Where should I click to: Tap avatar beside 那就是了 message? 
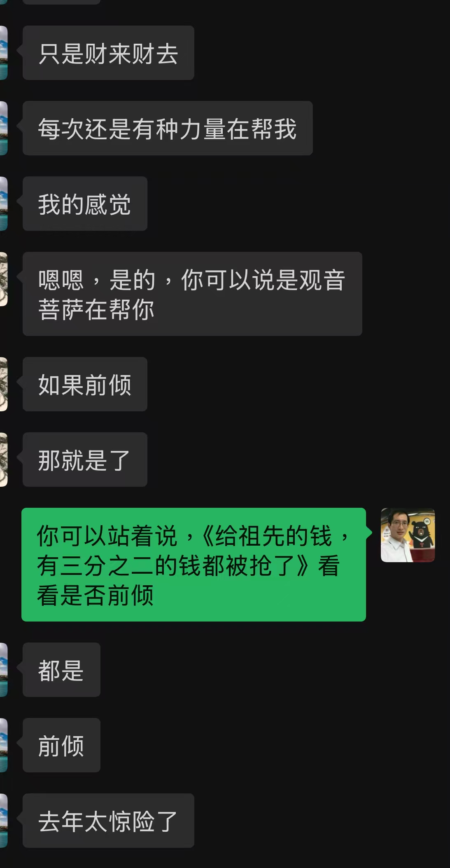[x=4, y=460]
